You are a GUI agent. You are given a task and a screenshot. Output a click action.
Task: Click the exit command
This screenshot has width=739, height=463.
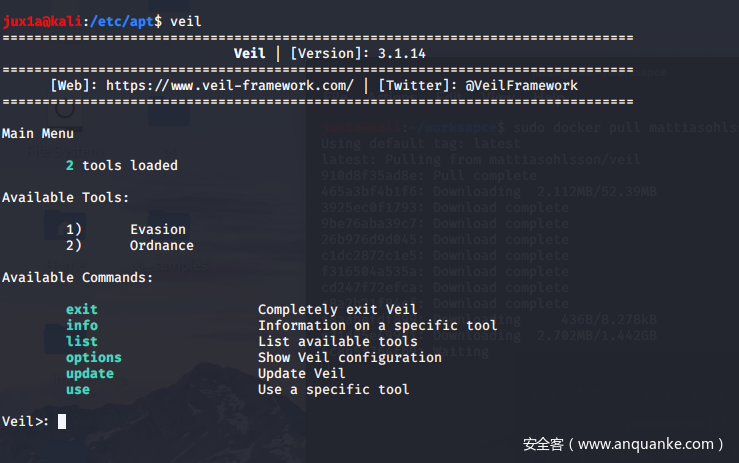tap(82, 309)
